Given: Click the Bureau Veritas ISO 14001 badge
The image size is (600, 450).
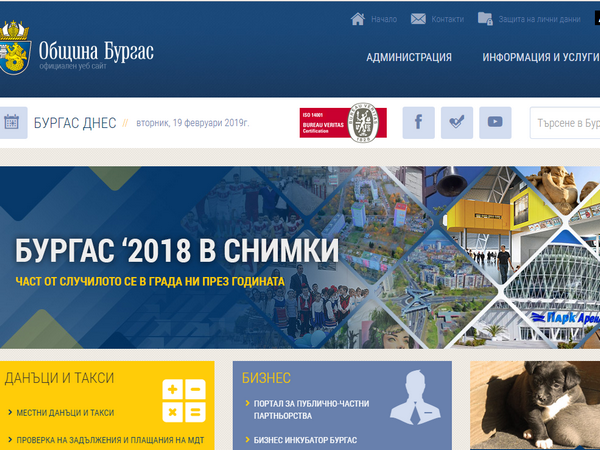Looking at the screenshot, I should coord(343,122).
